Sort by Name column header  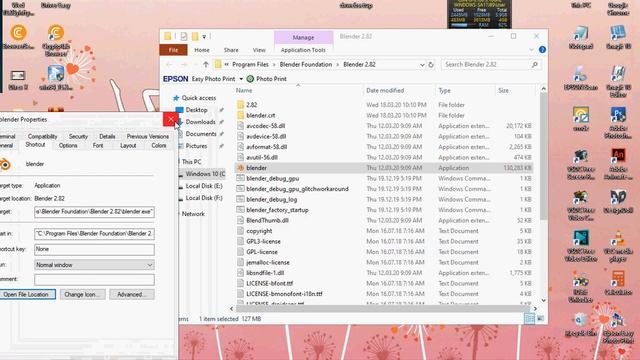point(299,90)
